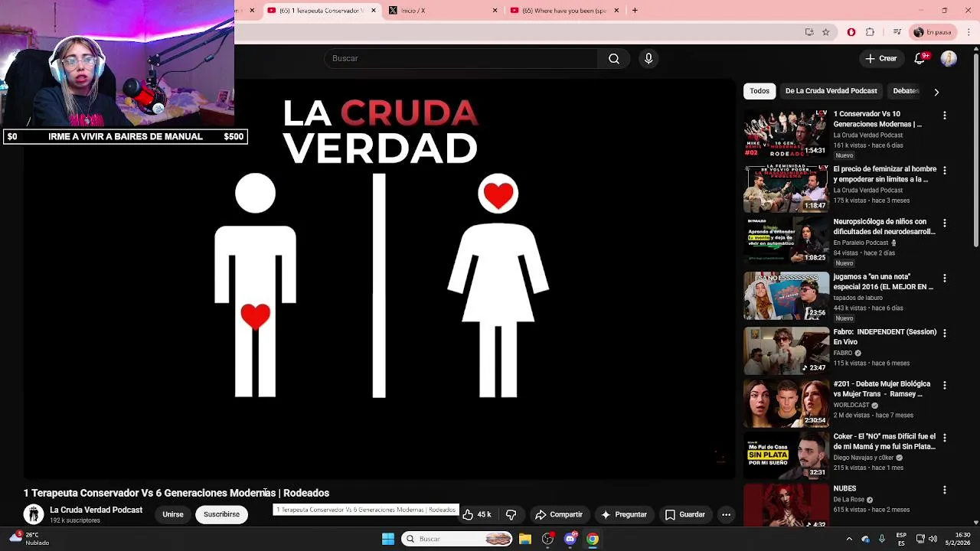Screen dimensions: 980x551
Task: Open options for jugamos a en una nota video
Action: 944,279
